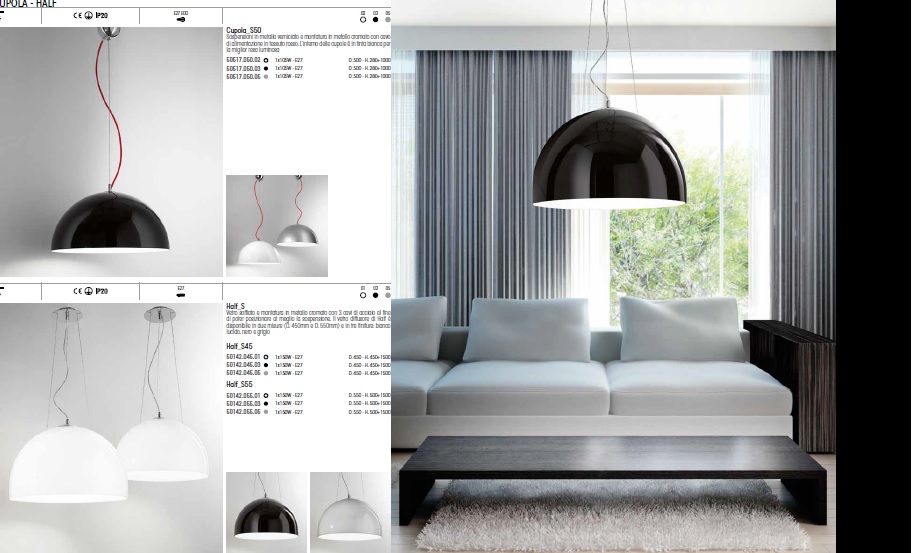The image size is (913, 553).
Task: Click the E27 bulb icon in Cupola header
Action: [181, 19]
